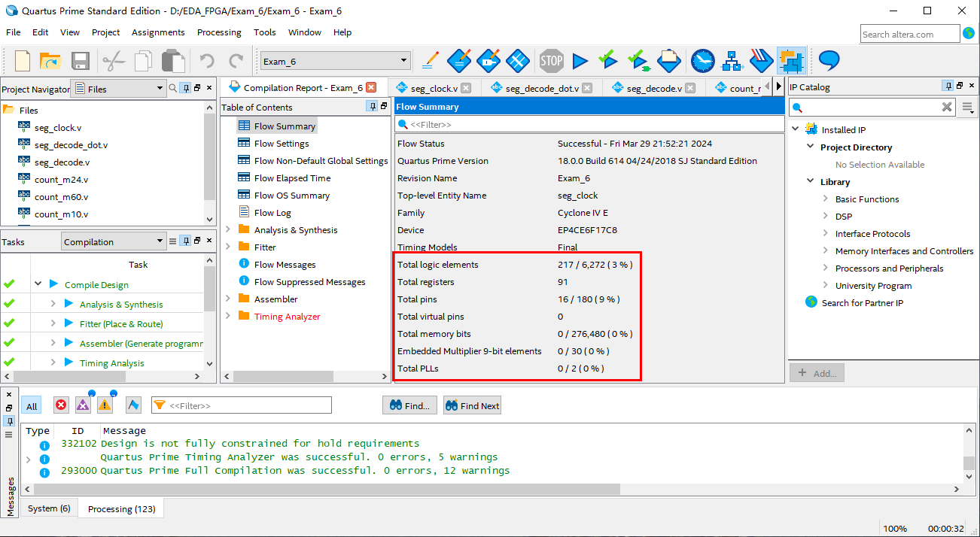
Task: Toggle the All messages filter
Action: pos(32,405)
